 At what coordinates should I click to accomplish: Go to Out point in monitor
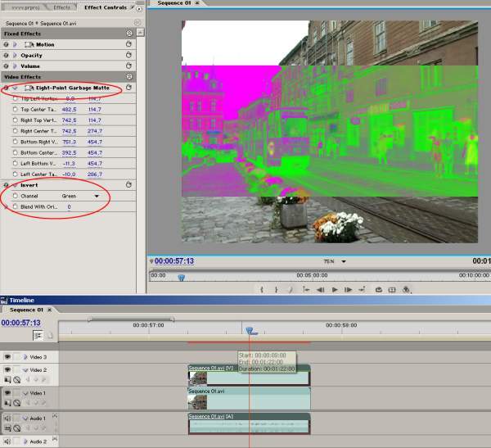pyautogui.click(x=362, y=290)
